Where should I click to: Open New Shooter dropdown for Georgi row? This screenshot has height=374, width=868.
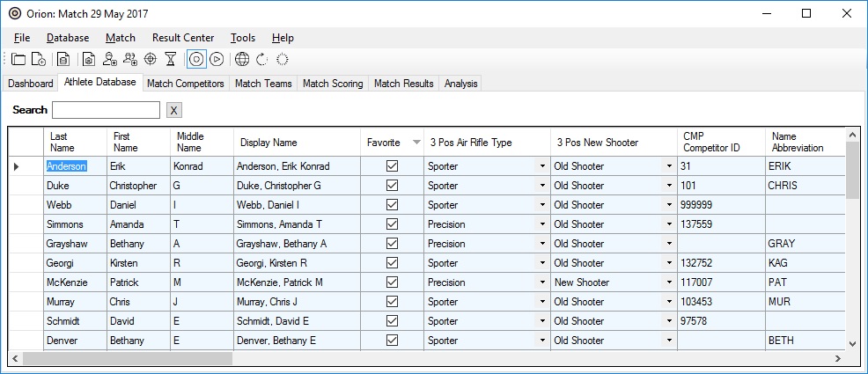coord(669,263)
